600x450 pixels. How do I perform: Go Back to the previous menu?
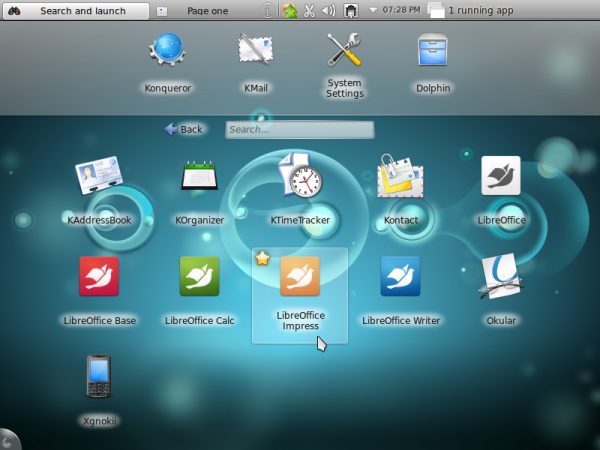click(183, 129)
